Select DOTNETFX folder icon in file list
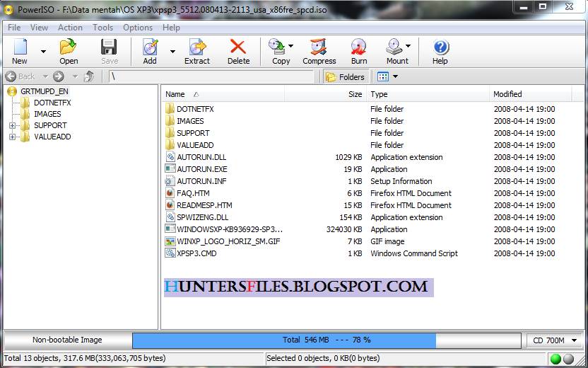The image size is (588, 368). pos(170,109)
